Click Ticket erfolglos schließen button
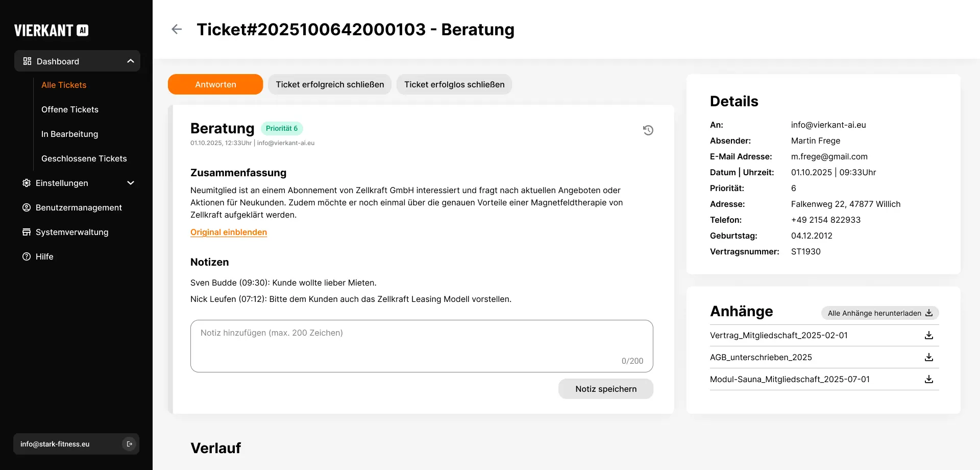The image size is (980, 470). [454, 84]
